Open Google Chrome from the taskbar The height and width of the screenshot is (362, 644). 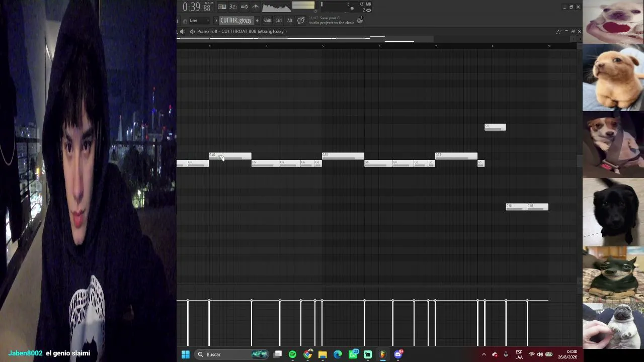307,354
